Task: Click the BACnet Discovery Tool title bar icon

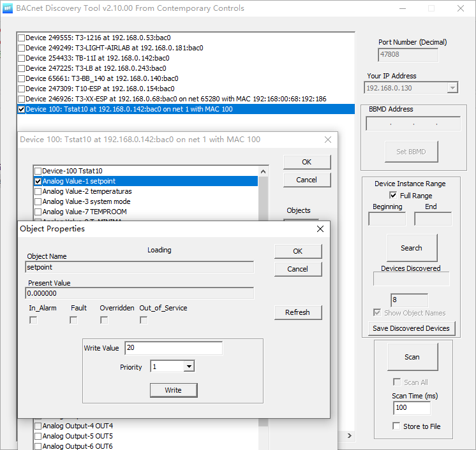Action: tap(8, 8)
